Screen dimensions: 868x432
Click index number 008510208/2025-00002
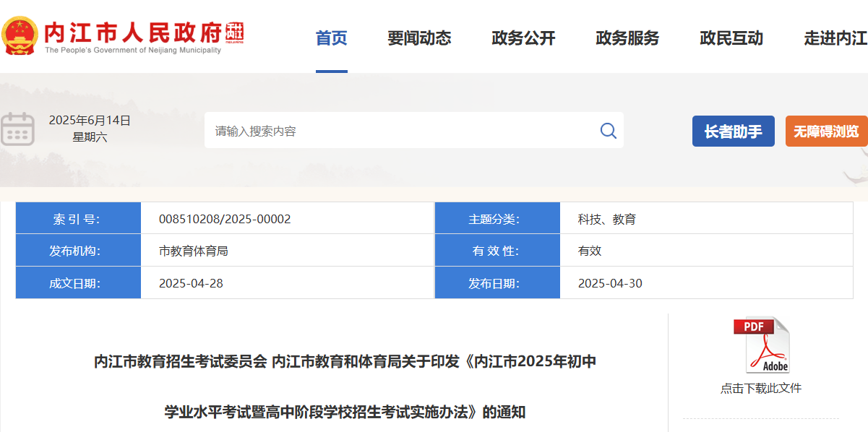pos(225,219)
